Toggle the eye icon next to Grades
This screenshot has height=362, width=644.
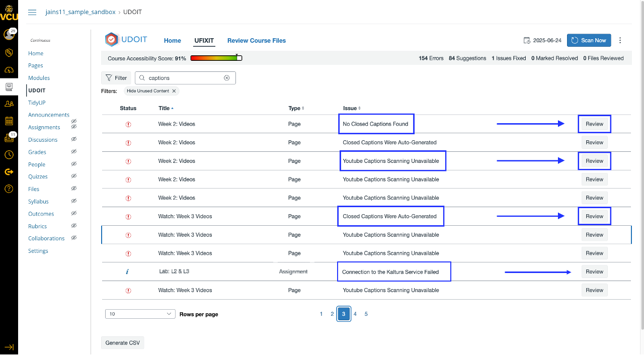click(x=74, y=151)
